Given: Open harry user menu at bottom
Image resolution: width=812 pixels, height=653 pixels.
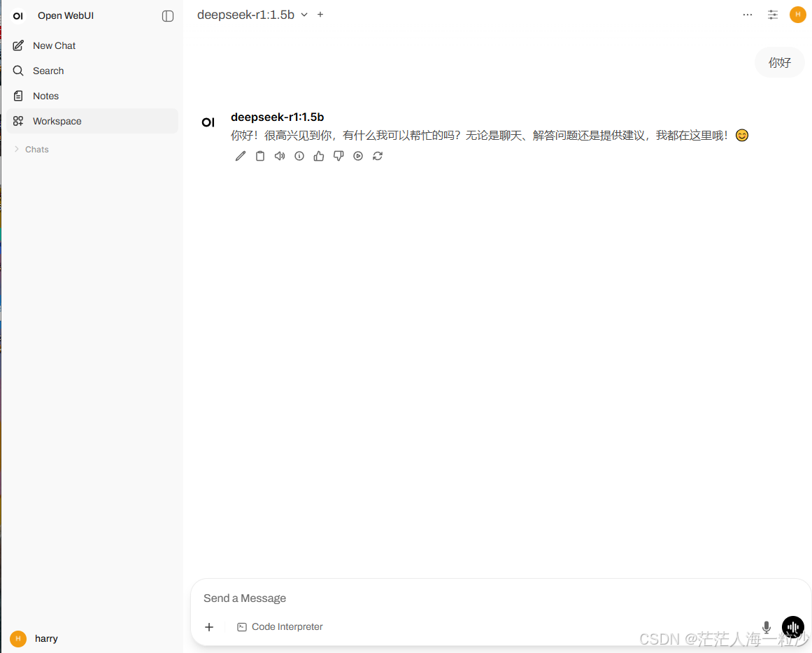Looking at the screenshot, I should 93,638.
